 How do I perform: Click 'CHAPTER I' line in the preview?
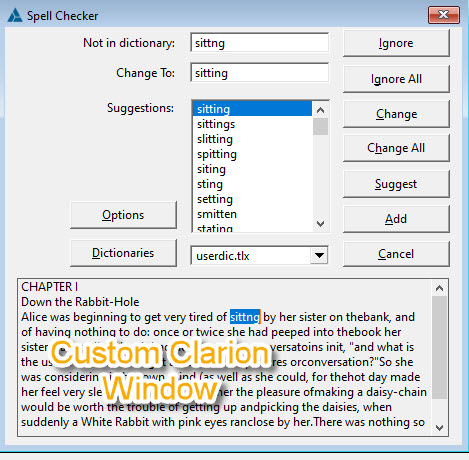click(x=49, y=287)
